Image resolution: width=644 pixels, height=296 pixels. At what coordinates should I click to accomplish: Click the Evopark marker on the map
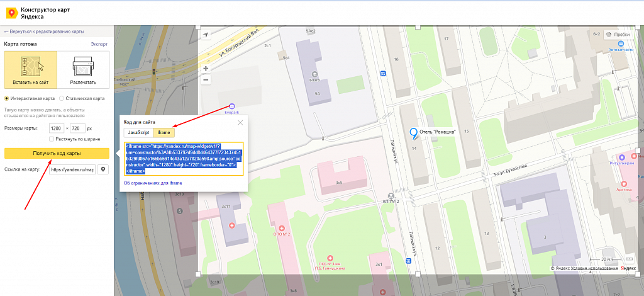coord(232,106)
